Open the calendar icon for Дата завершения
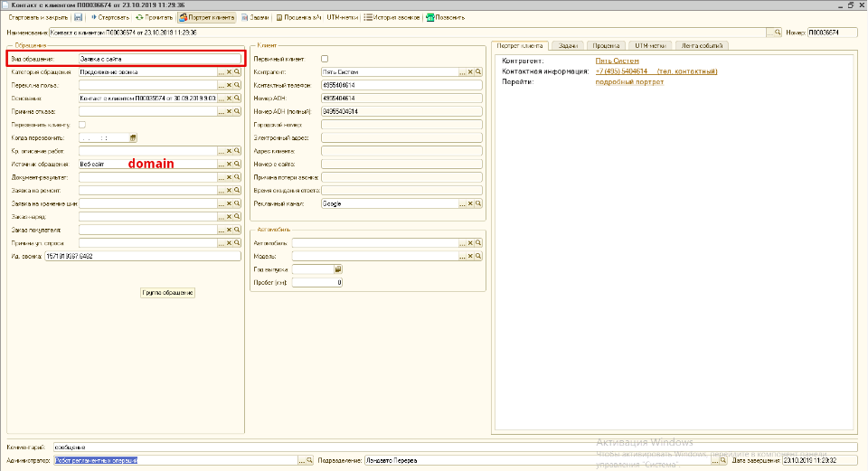 852,460
